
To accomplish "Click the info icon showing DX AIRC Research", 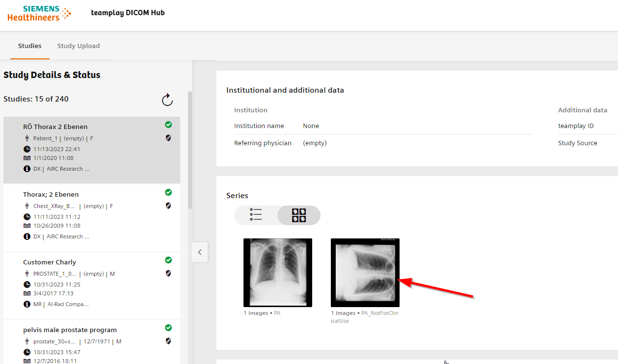I will tap(27, 168).
